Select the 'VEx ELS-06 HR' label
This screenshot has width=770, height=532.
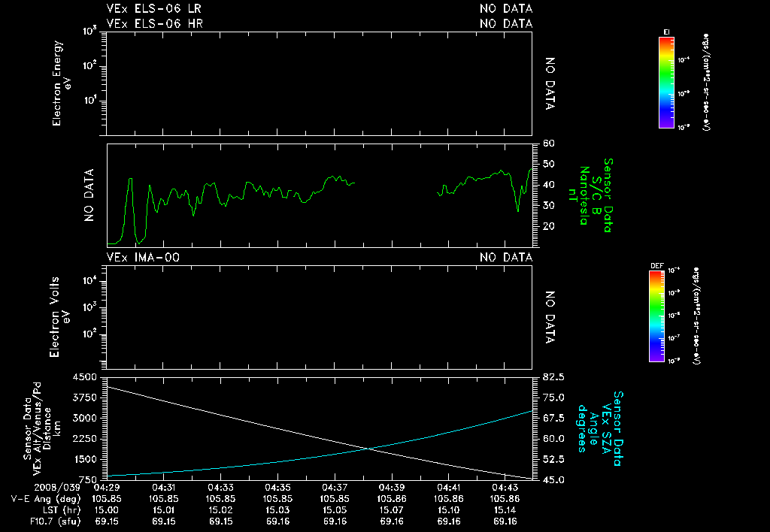tap(155, 23)
